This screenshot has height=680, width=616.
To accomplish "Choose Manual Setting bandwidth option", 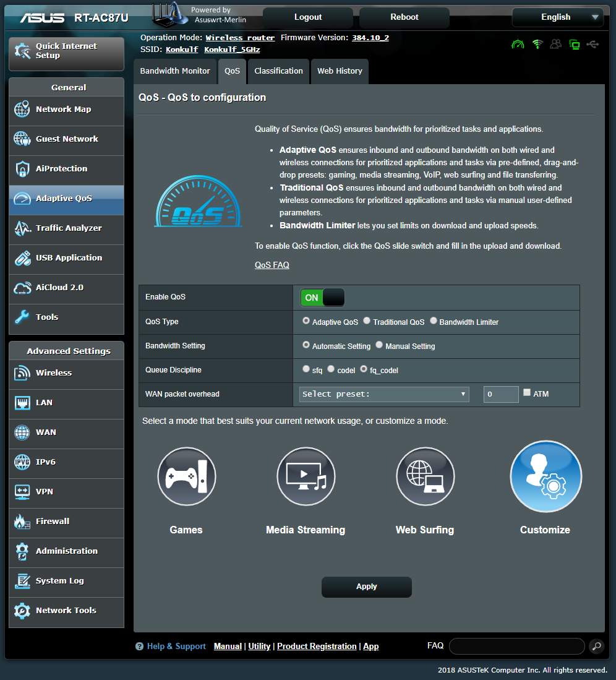I will coord(379,345).
